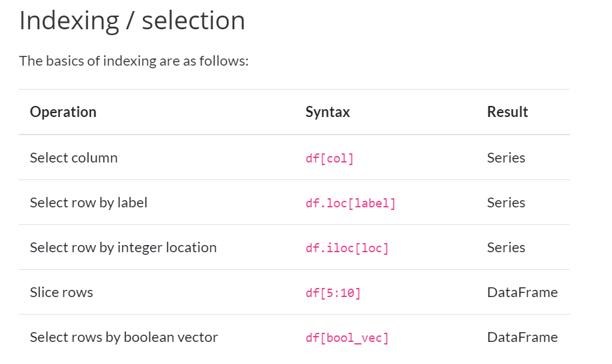Screen dimensions: 612x364
Task: Click the Result column header
Action: pyautogui.click(x=507, y=112)
